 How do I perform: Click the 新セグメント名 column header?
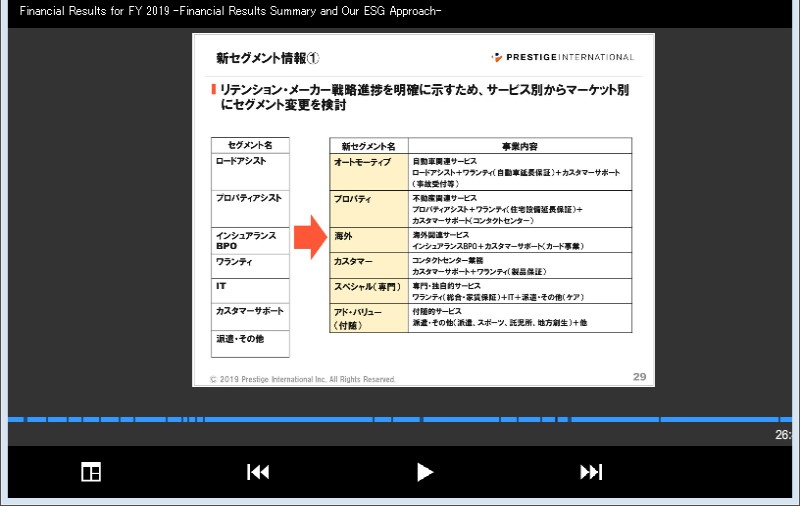[x=369, y=146]
